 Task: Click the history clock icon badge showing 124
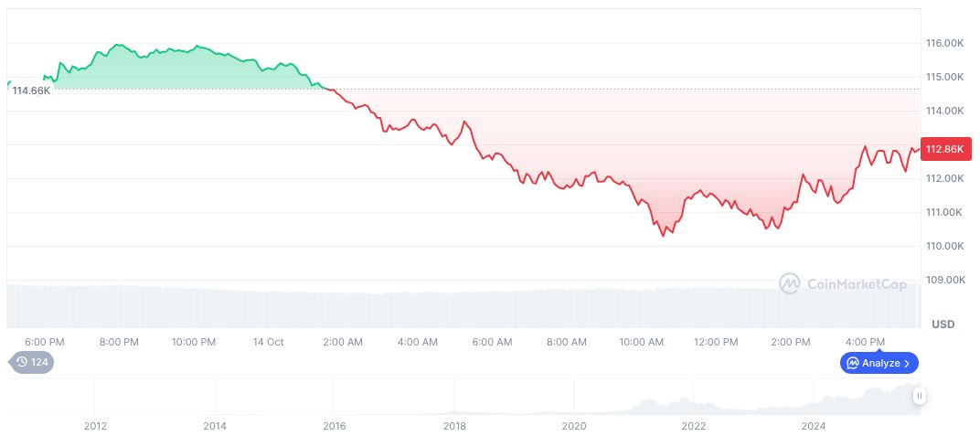pyautogui.click(x=32, y=363)
